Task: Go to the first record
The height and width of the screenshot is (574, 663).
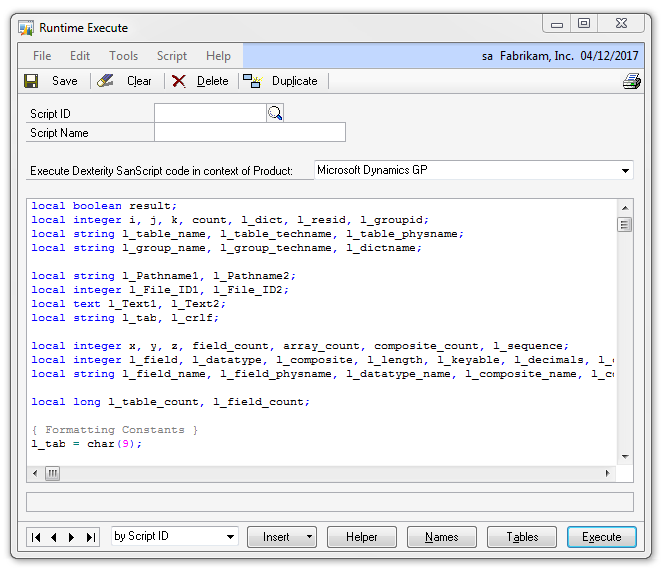Action: click(x=37, y=537)
